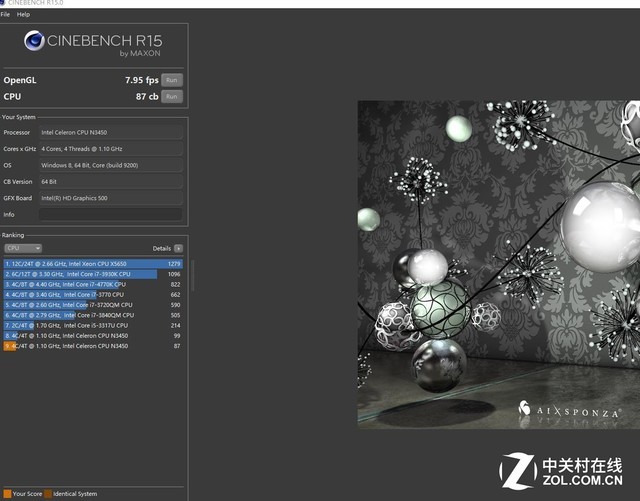Run the OpenGL benchmark
Screen dimensions: 640x501
pyautogui.click(x=172, y=80)
